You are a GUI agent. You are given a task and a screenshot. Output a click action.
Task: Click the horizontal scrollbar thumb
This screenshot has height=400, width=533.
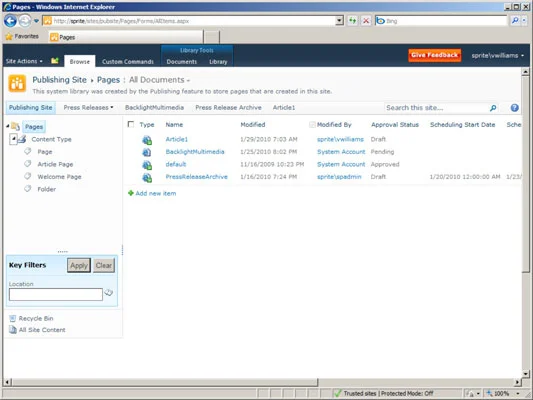[165, 382]
